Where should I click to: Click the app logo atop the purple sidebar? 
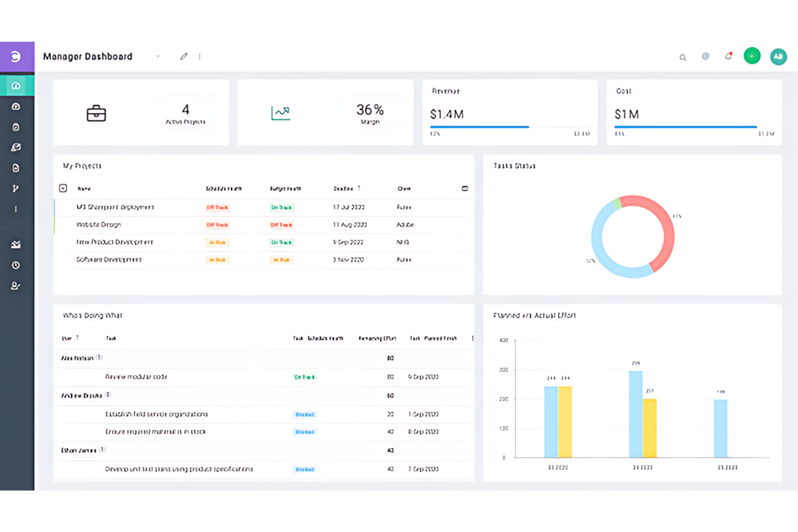16,56
